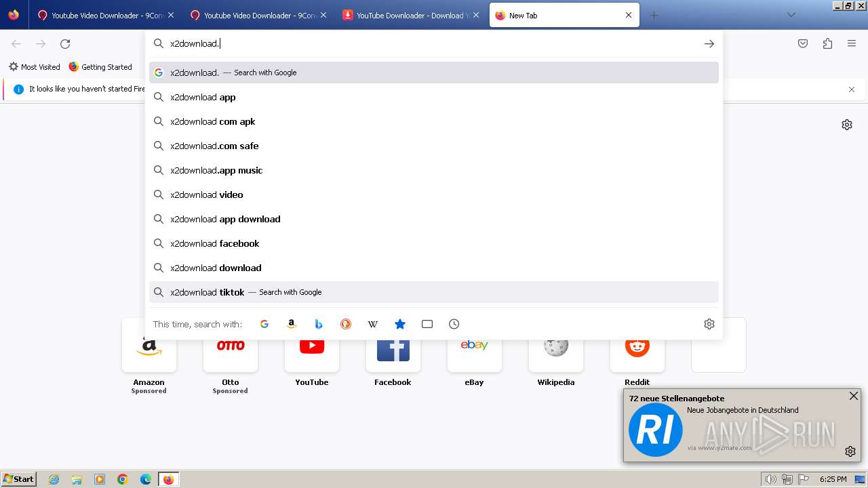The height and width of the screenshot is (488, 868).
Task: Open Amazon sponsored shortcut tile
Action: pos(149,356)
